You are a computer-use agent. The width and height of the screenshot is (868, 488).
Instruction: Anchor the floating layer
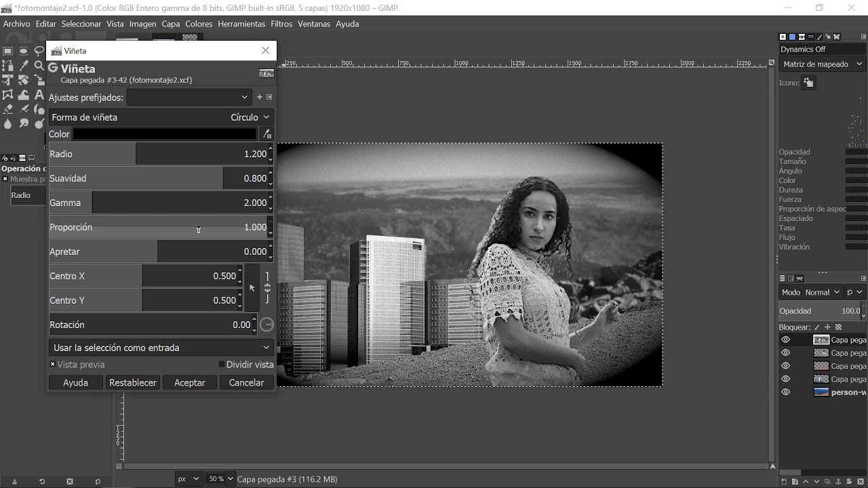[x=838, y=482]
